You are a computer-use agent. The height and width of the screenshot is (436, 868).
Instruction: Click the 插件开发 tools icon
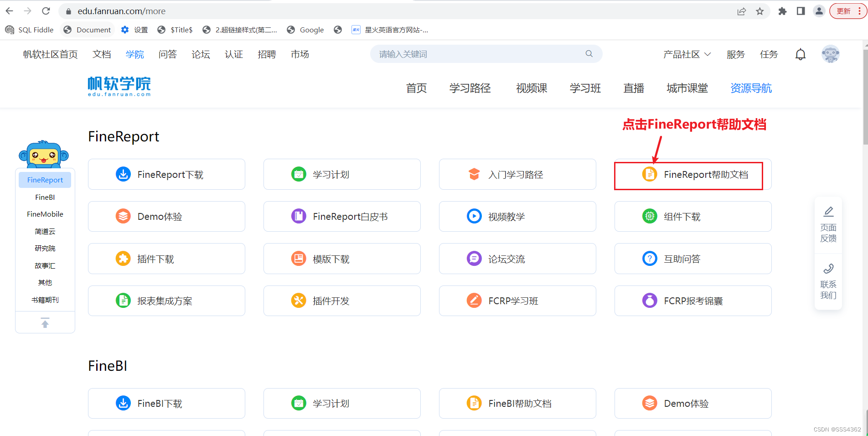coord(299,301)
